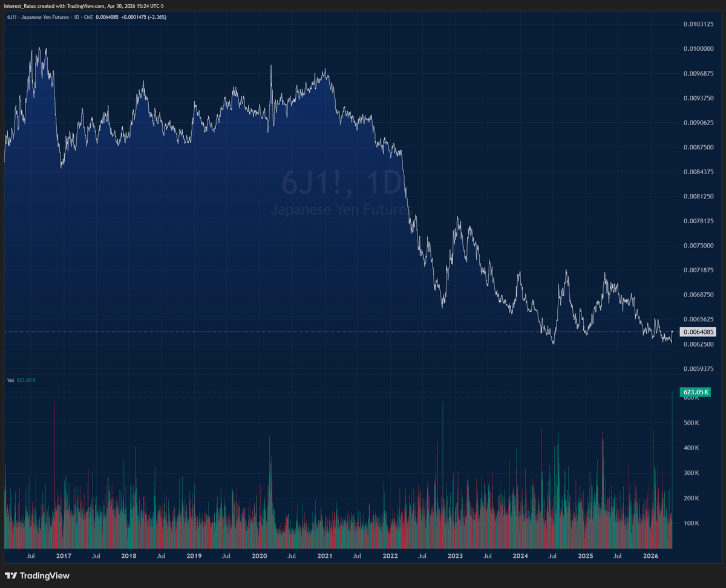Viewport: 726px width, 588px height.
Task: Click price axis label 0.0062500
Action: (x=698, y=344)
